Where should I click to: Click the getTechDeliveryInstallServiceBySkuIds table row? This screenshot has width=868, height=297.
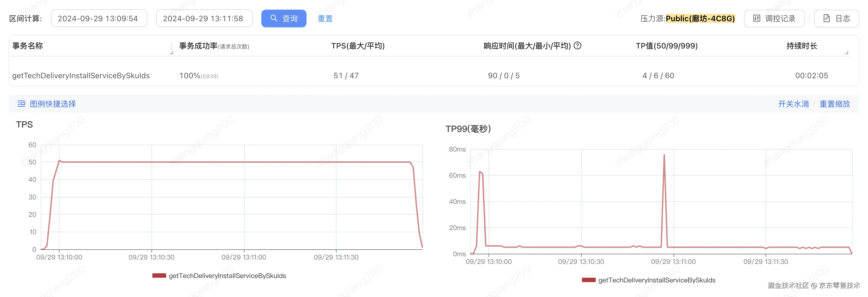[x=81, y=75]
